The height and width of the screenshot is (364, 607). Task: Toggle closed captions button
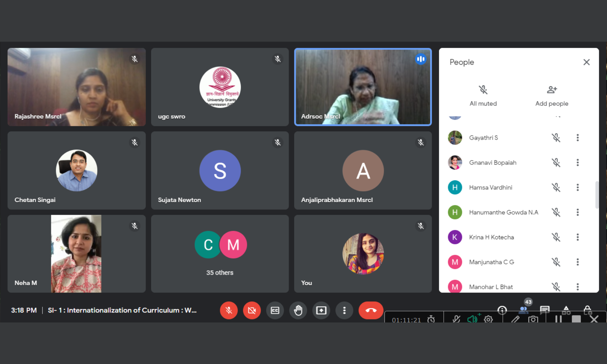(275, 310)
